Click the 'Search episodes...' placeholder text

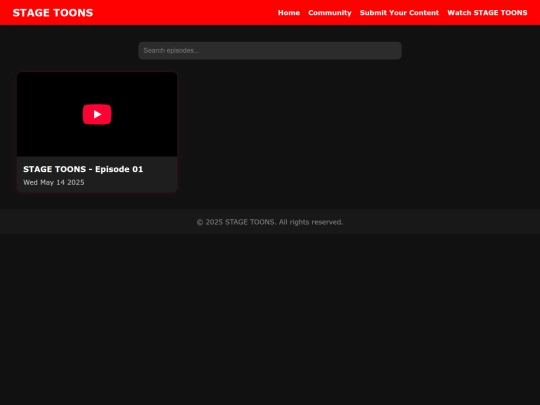pyautogui.click(x=171, y=51)
